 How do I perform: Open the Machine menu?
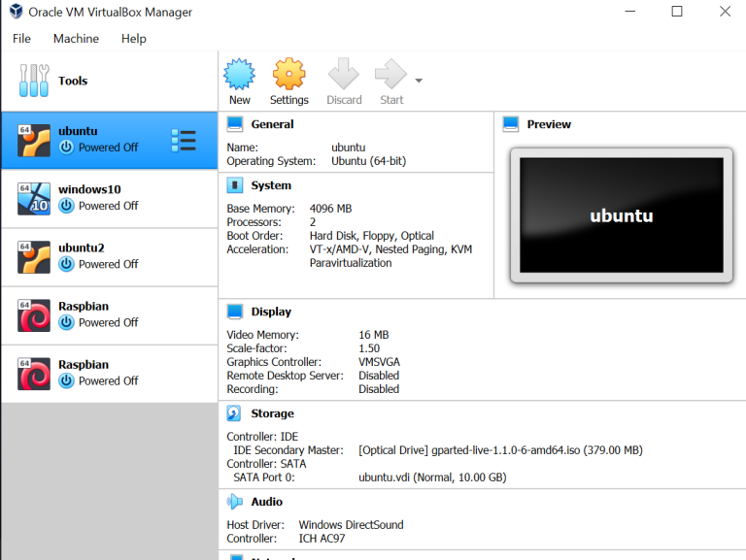pos(76,39)
